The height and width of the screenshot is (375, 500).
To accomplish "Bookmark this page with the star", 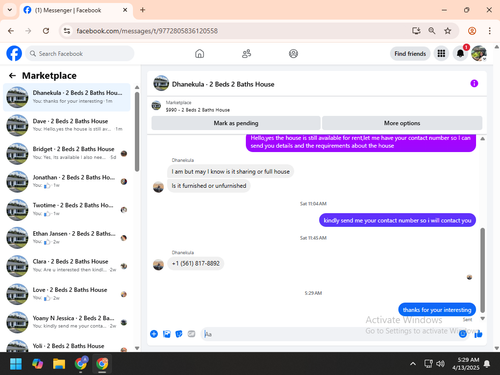I will (x=448, y=31).
